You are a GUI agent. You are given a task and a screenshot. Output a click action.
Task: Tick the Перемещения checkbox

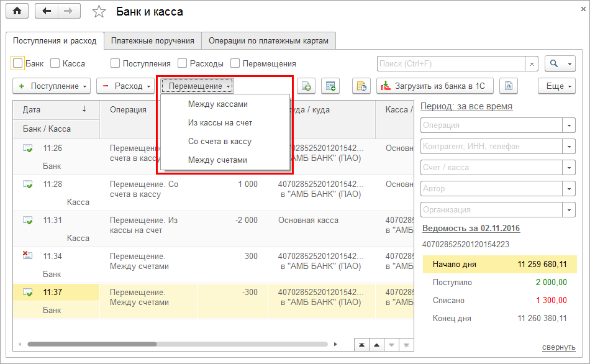pos(235,63)
